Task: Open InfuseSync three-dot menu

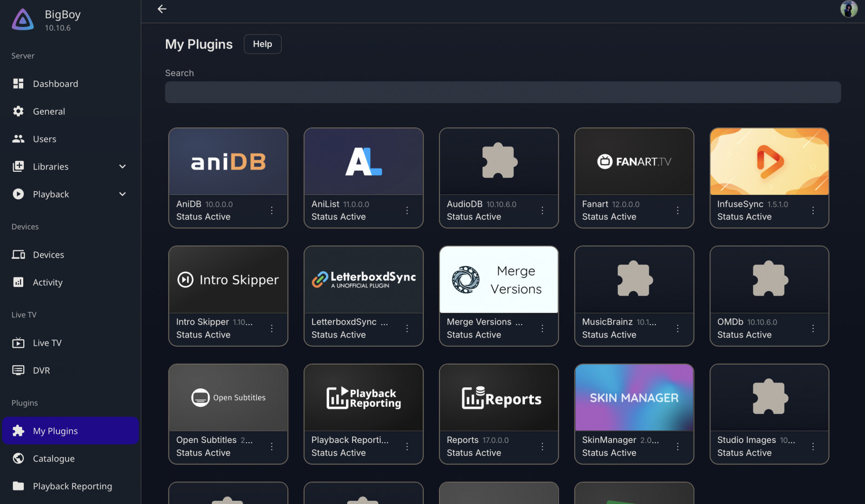Action: [813, 210]
